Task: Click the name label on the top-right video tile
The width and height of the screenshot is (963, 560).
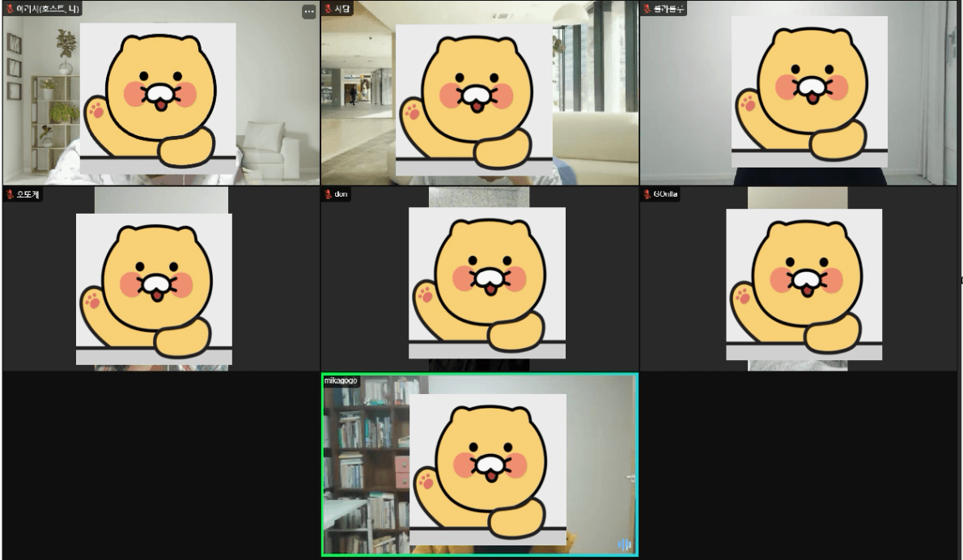Action: 668,9
